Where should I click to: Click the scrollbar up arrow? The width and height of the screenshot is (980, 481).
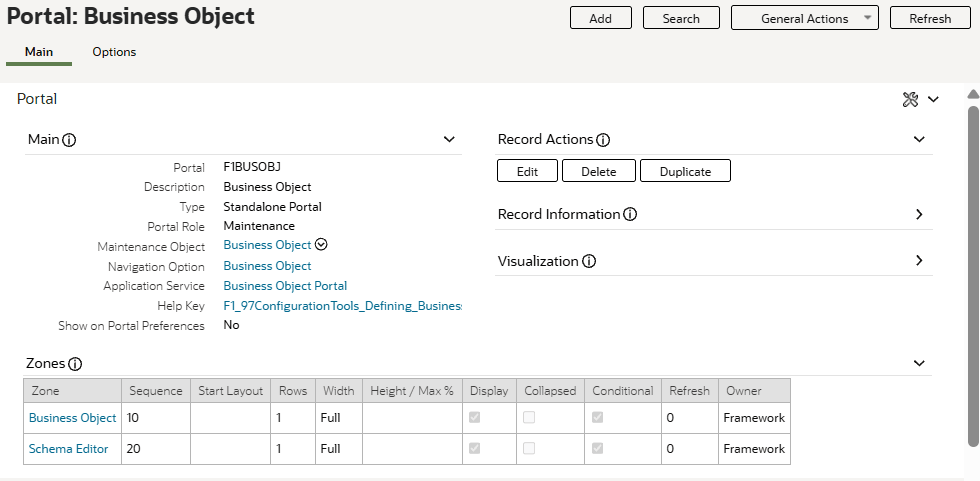(x=973, y=94)
